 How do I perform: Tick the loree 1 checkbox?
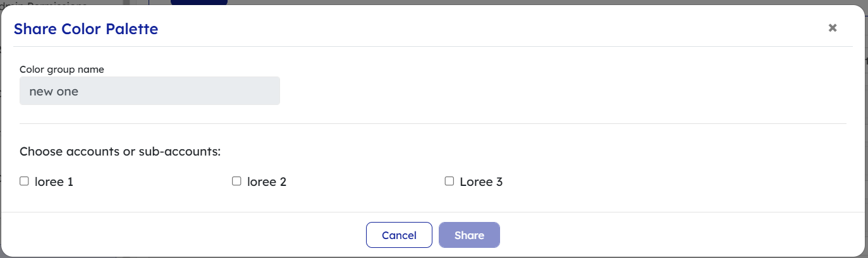click(25, 181)
